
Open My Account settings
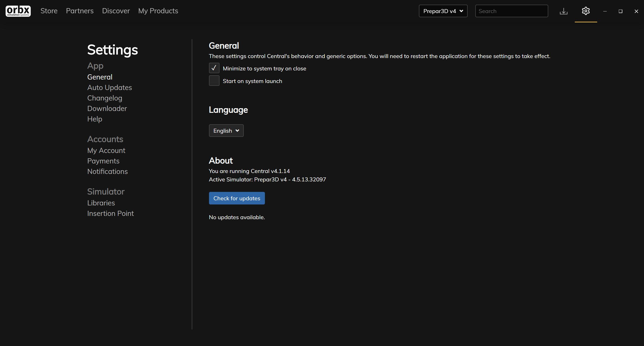click(x=106, y=150)
